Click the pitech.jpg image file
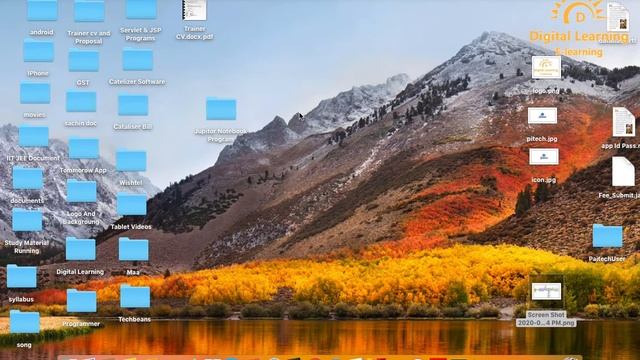The height and width of the screenshot is (360, 640). click(x=542, y=116)
